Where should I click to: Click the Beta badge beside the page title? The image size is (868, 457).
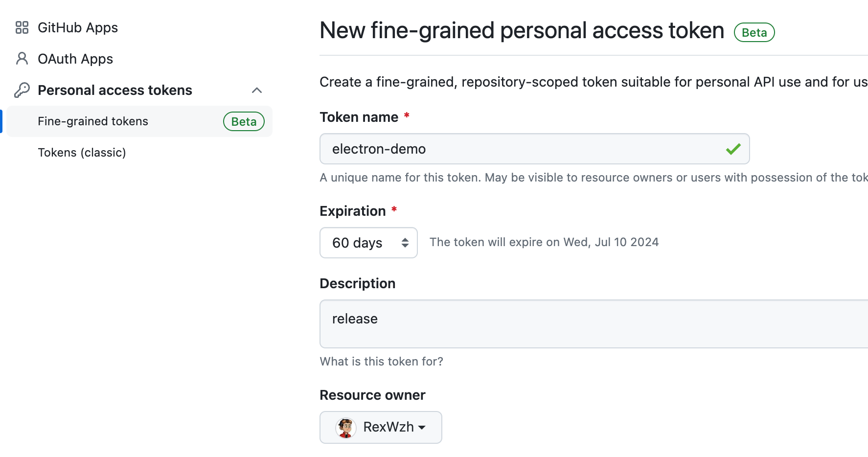[x=754, y=32]
